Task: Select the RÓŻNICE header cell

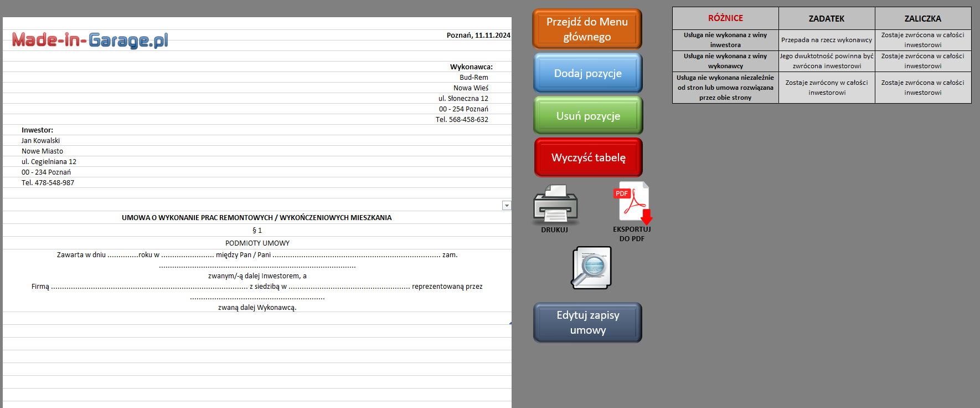Action: pyautogui.click(x=725, y=18)
